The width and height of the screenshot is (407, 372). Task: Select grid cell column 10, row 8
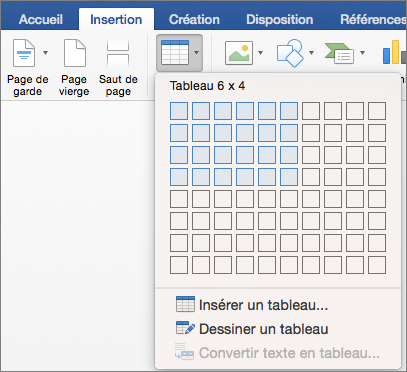(377, 265)
